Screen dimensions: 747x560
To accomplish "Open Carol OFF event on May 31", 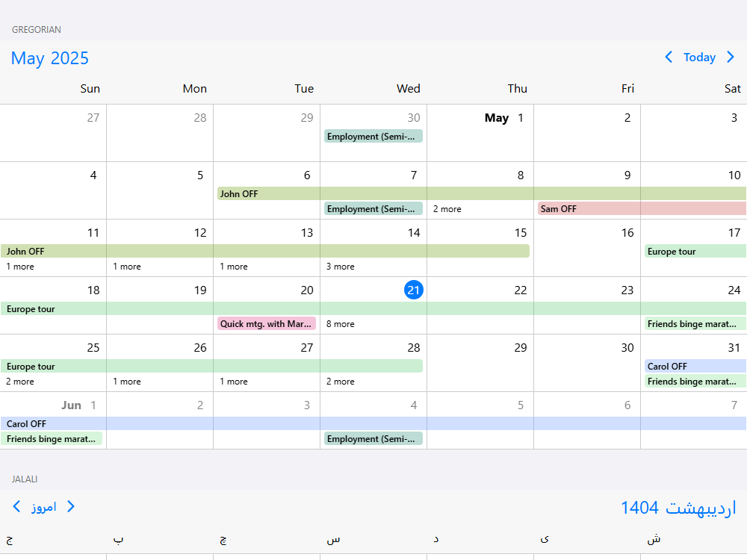I will point(695,366).
